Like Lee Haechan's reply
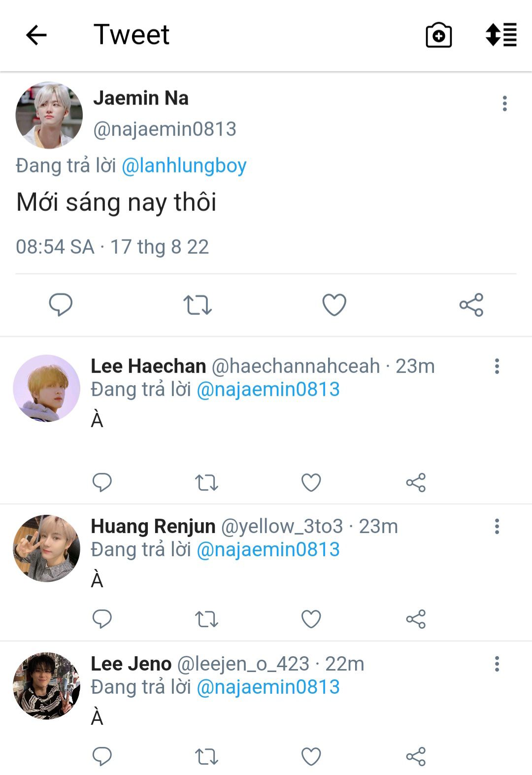This screenshot has height=775, width=532. pos(311,482)
